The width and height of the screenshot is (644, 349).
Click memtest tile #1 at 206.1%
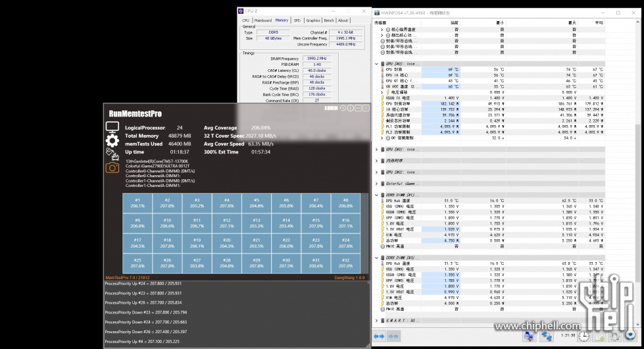(137, 203)
